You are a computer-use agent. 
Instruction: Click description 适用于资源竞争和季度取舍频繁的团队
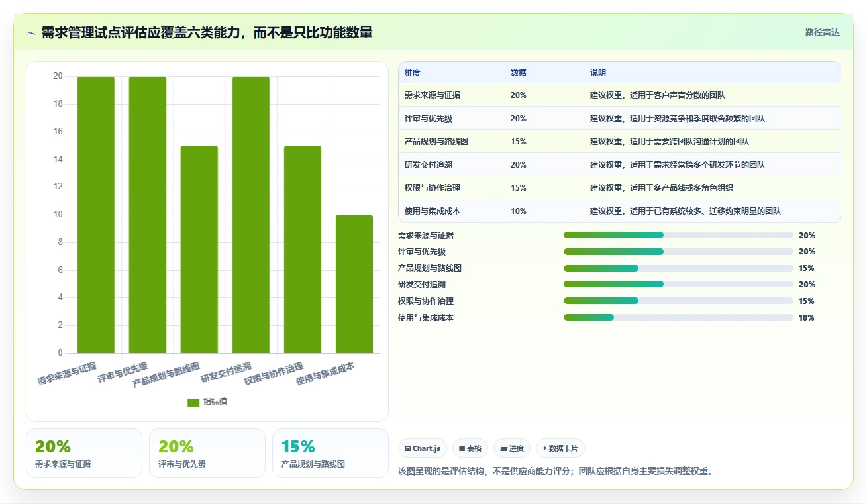(696, 119)
